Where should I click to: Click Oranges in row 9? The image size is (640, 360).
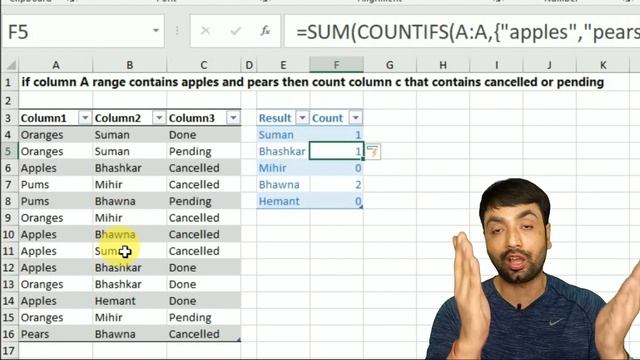tap(42, 218)
